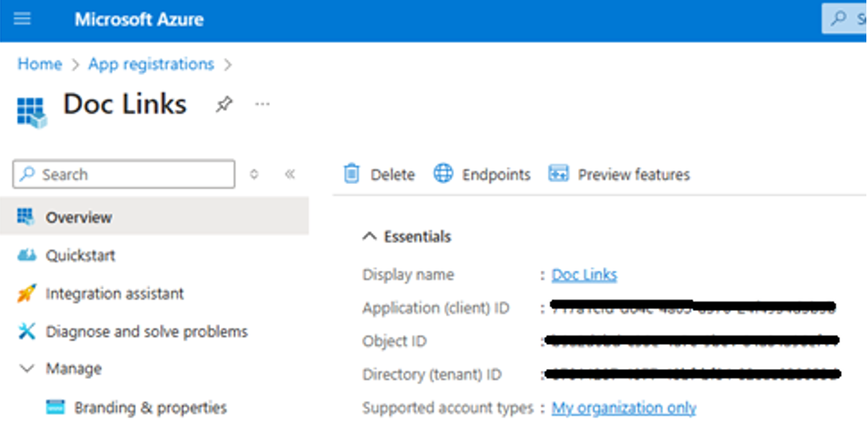This screenshot has height=445, width=868.
Task: Click the Quickstart cloud icon
Action: pos(27,256)
